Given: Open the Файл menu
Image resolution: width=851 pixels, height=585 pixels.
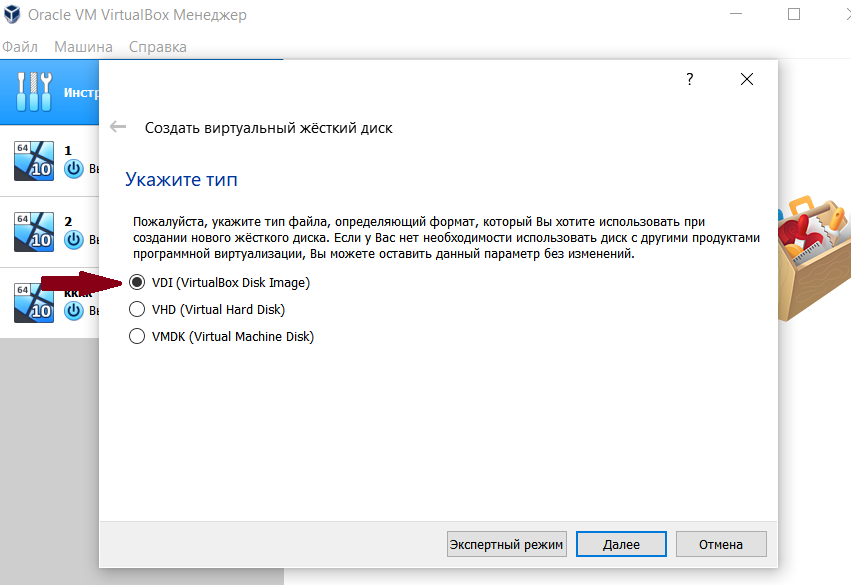Looking at the screenshot, I should click(20, 47).
